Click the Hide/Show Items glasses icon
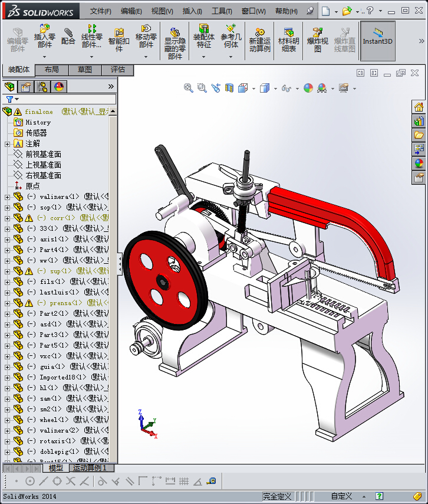 [x=287, y=88]
